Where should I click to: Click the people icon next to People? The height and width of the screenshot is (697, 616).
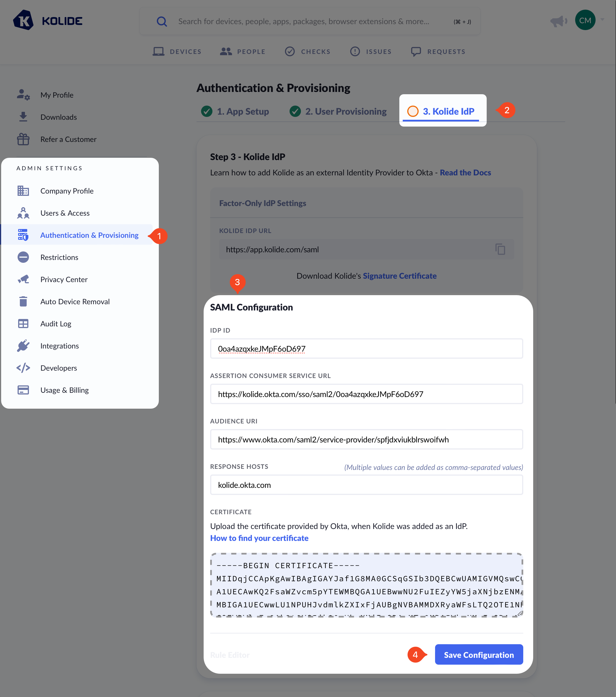[x=226, y=51]
